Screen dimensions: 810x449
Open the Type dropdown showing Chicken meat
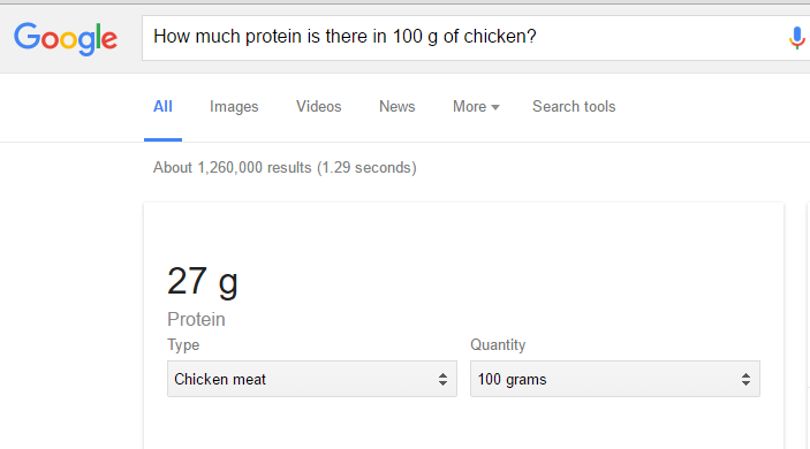(x=312, y=379)
